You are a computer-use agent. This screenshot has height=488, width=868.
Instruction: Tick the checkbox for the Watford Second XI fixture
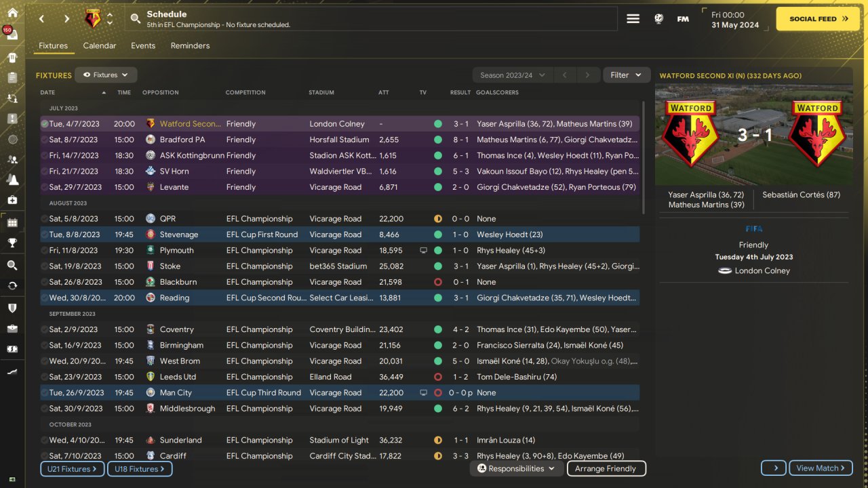pyautogui.click(x=44, y=124)
